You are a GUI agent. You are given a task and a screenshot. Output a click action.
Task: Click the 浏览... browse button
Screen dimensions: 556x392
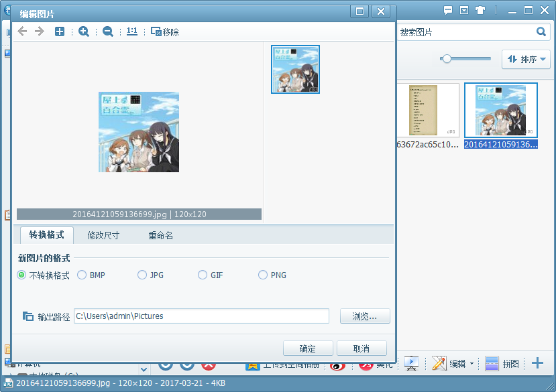click(365, 316)
